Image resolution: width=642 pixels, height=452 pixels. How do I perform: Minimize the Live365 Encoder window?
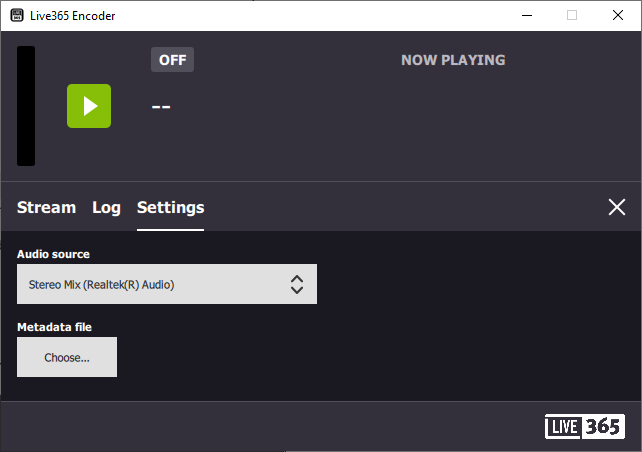coord(527,16)
